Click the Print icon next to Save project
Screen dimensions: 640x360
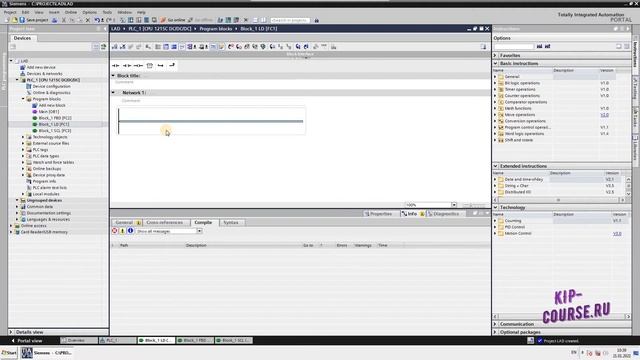click(54, 20)
